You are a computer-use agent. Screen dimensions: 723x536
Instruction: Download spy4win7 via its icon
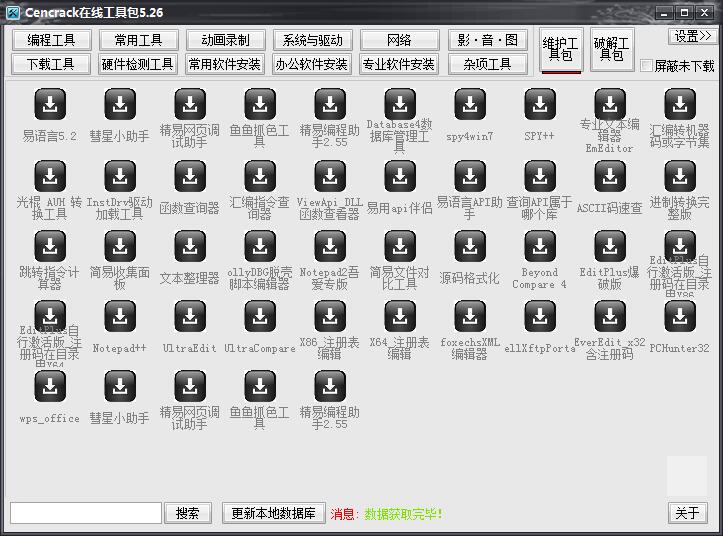point(470,104)
